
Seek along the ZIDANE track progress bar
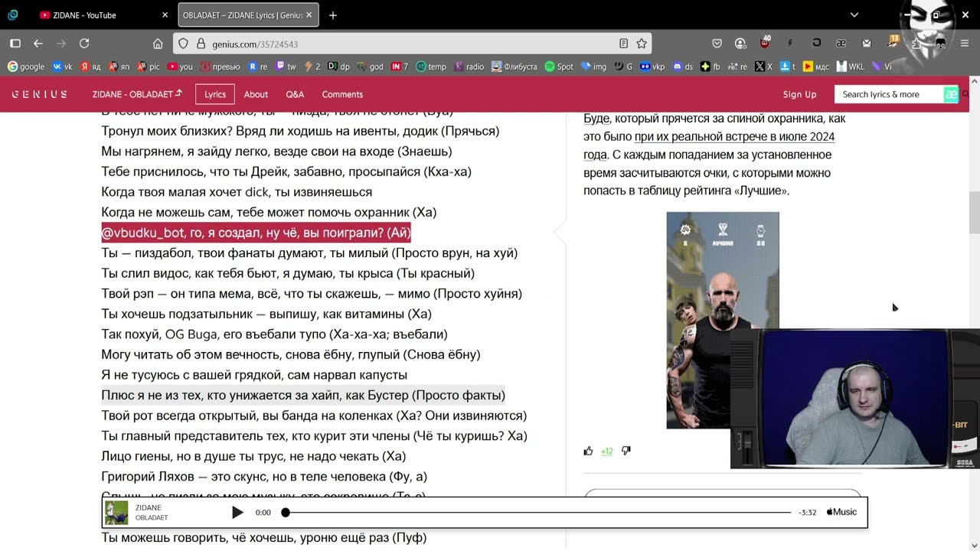click(x=537, y=512)
